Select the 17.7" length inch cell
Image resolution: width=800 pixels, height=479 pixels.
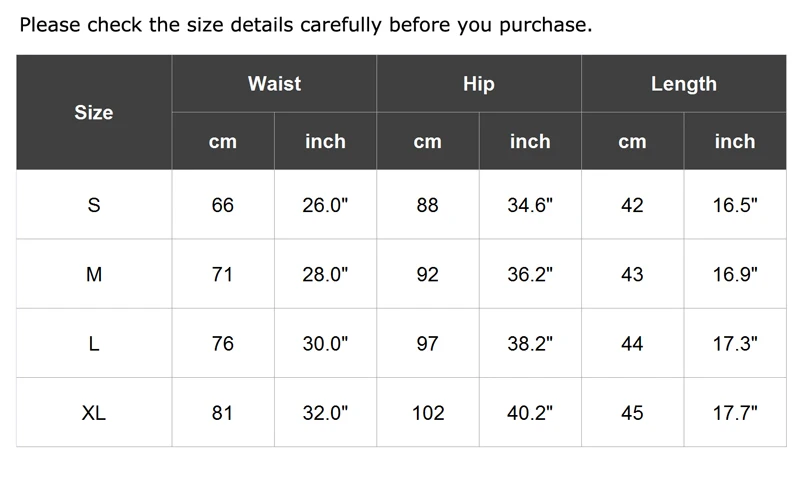pyautogui.click(x=735, y=413)
